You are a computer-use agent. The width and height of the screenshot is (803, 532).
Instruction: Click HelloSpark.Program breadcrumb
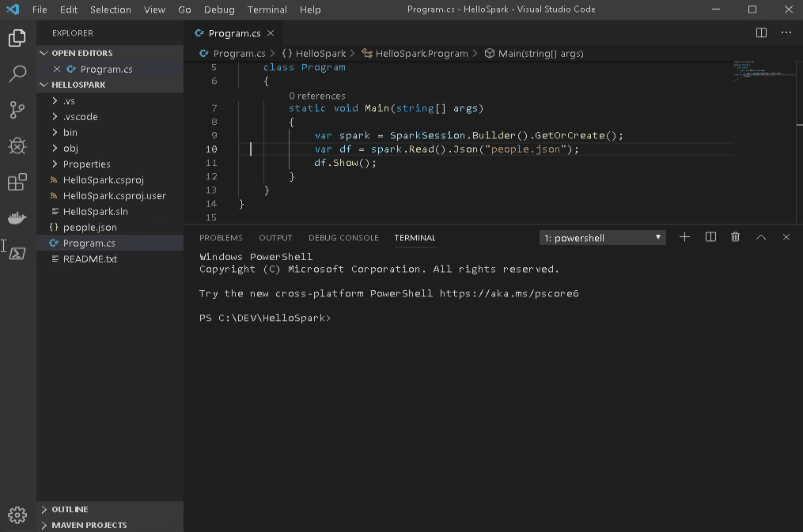[422, 53]
